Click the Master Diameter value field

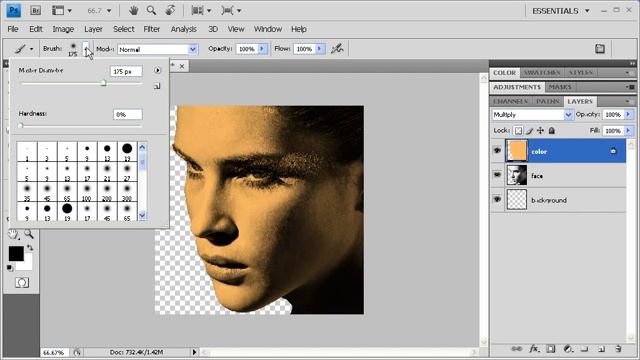click(126, 71)
